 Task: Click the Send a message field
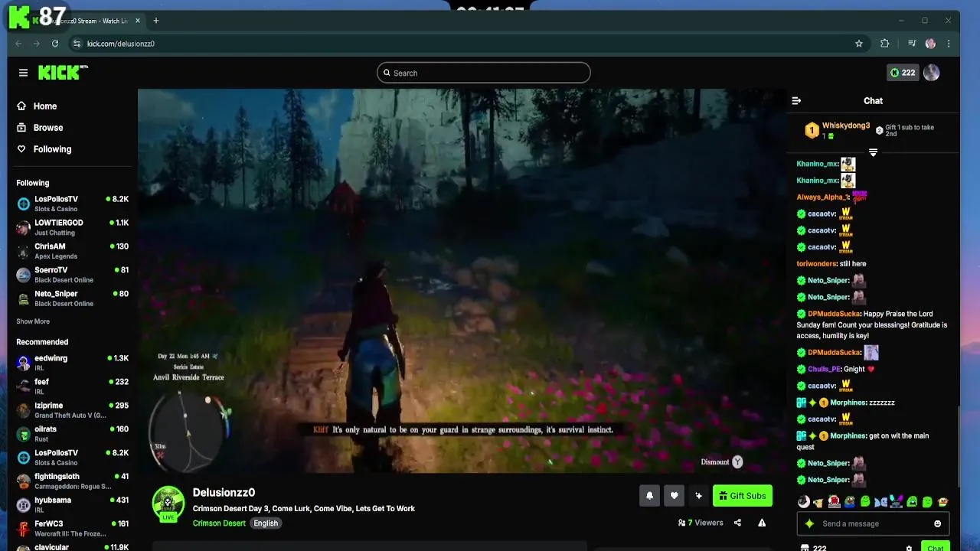click(x=873, y=523)
